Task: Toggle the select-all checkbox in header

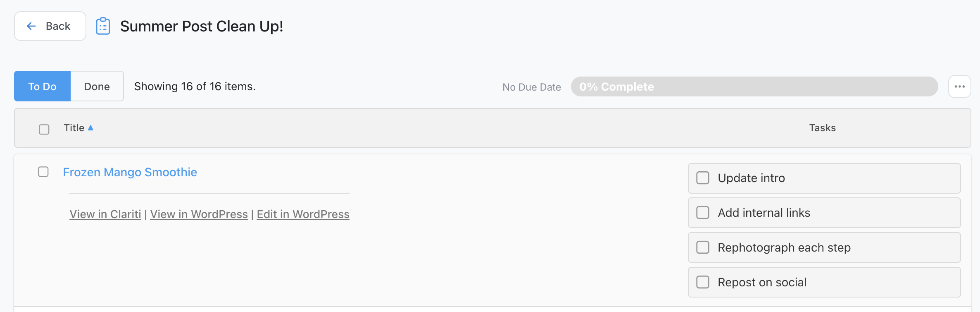Action: [44, 130]
